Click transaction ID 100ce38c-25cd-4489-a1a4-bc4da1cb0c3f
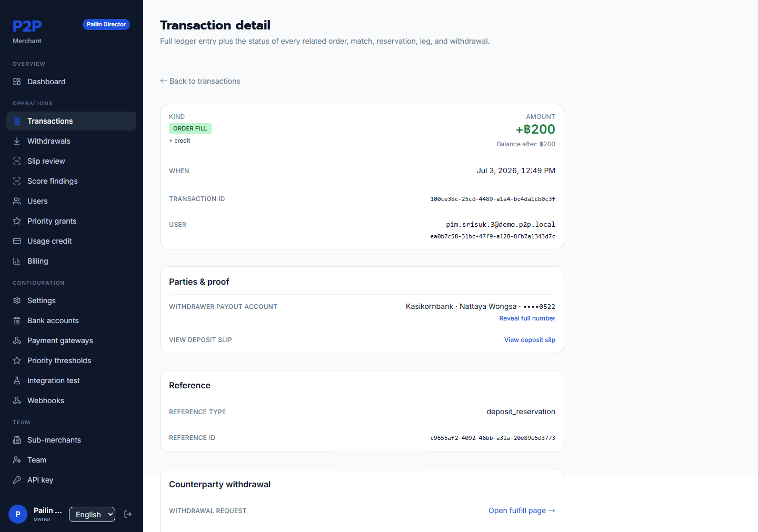Viewport: 758px width, 532px height. point(493,199)
